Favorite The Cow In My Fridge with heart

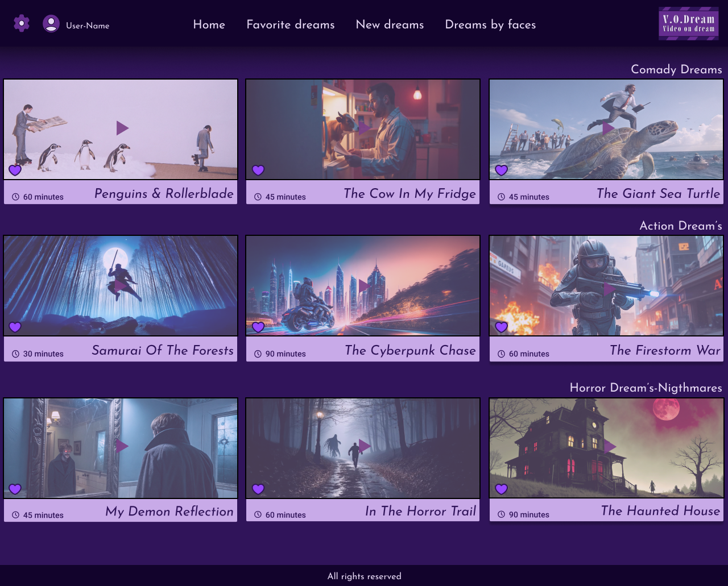point(258,170)
